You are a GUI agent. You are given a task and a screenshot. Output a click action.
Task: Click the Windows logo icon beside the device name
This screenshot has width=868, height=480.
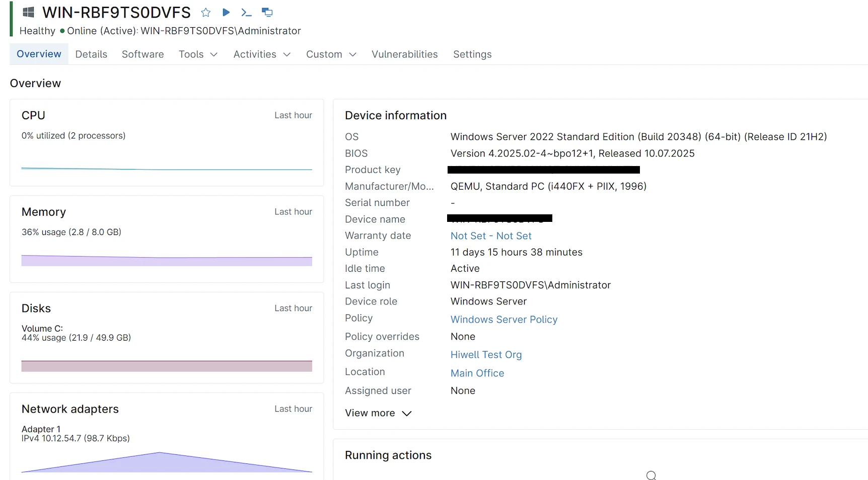28,12
